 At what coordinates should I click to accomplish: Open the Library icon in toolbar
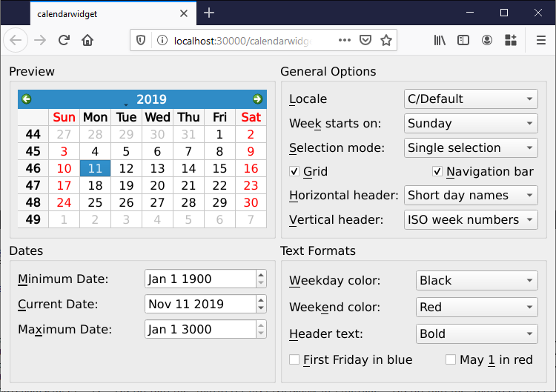pyautogui.click(x=440, y=41)
